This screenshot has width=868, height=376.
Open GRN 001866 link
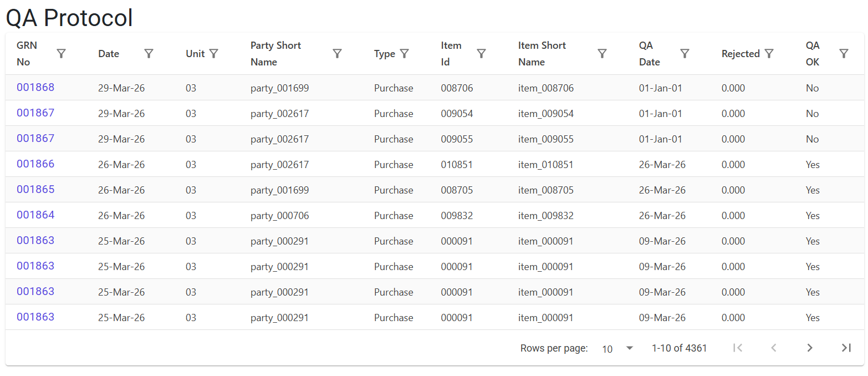35,164
